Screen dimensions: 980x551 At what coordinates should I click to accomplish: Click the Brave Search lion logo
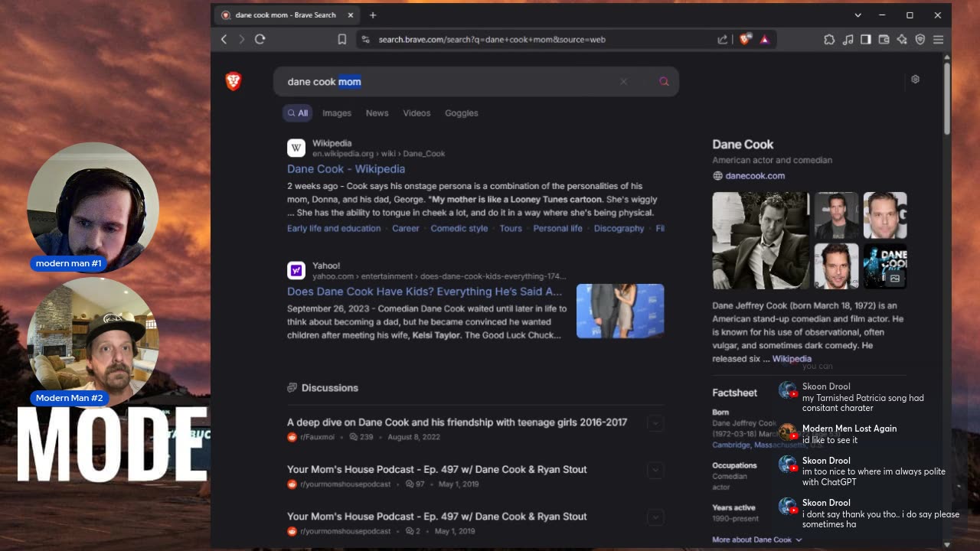click(x=234, y=81)
